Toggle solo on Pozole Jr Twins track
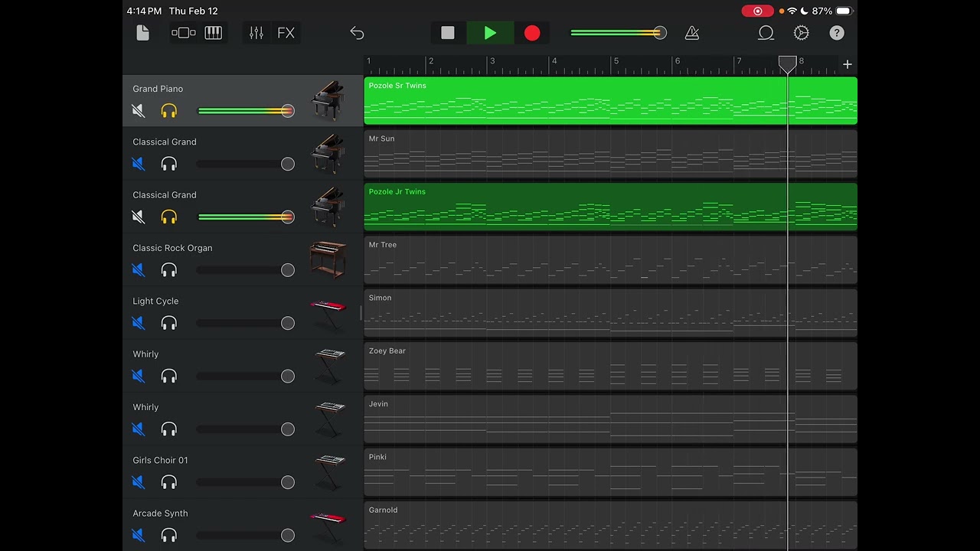Viewport: 980px width, 551px height. [169, 217]
